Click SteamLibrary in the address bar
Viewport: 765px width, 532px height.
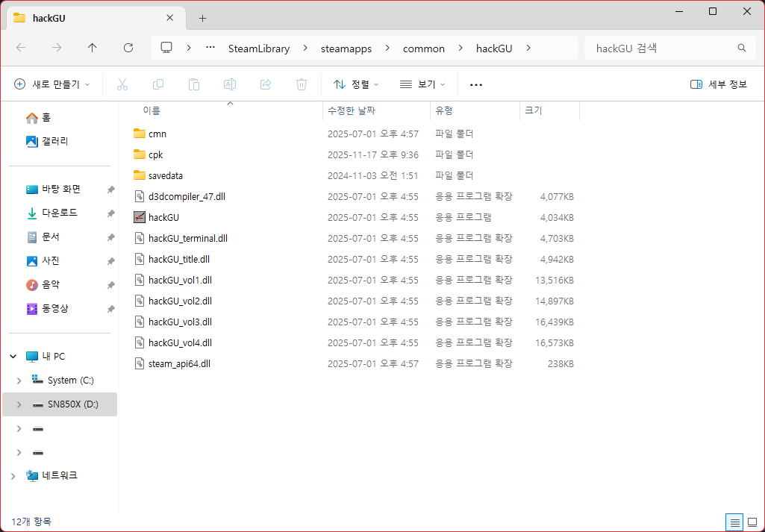(259, 48)
